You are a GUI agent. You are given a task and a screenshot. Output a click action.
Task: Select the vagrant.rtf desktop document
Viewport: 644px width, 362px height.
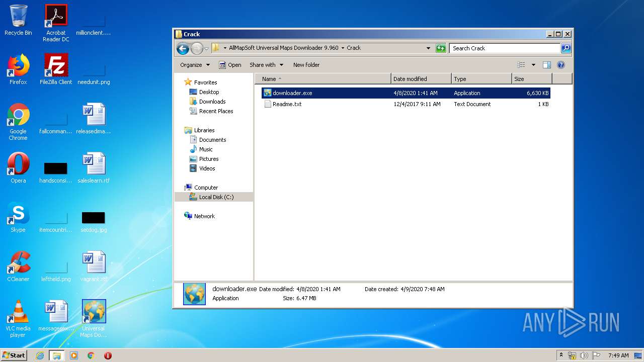click(x=94, y=266)
